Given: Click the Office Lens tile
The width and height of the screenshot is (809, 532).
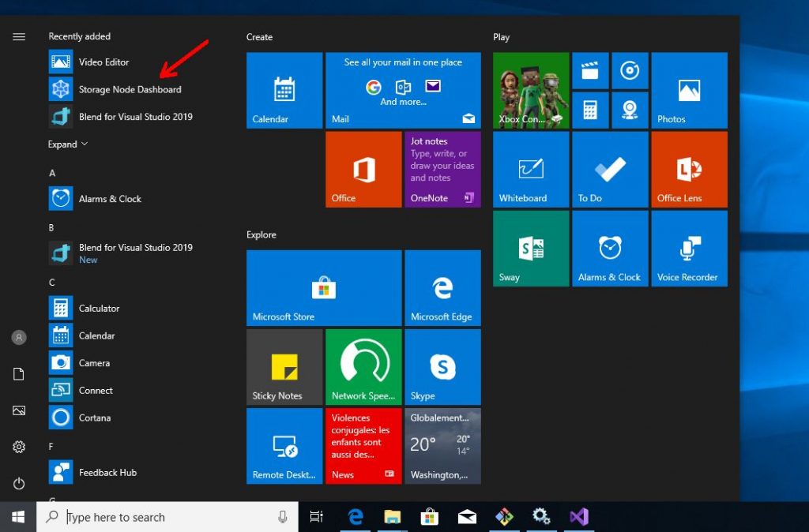Looking at the screenshot, I should pyautogui.click(x=689, y=170).
